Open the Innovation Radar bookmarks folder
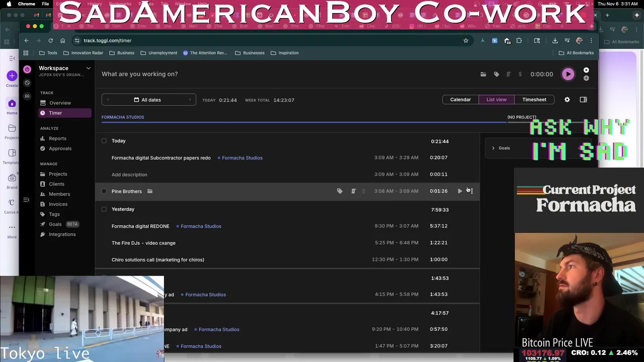Image resolution: width=644 pixels, height=362 pixels. pyautogui.click(x=83, y=53)
